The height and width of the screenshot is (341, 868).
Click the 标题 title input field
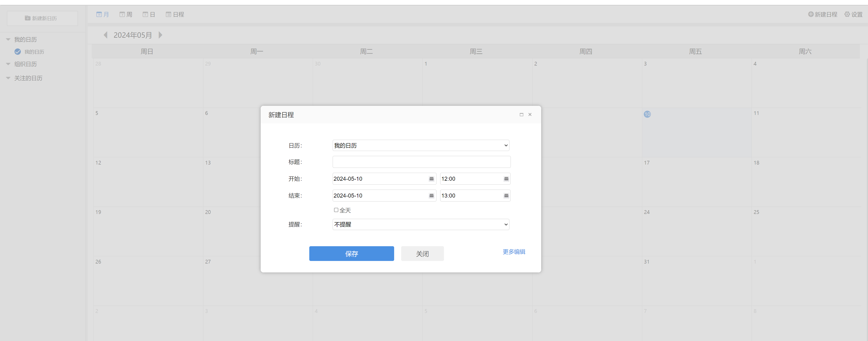click(421, 162)
